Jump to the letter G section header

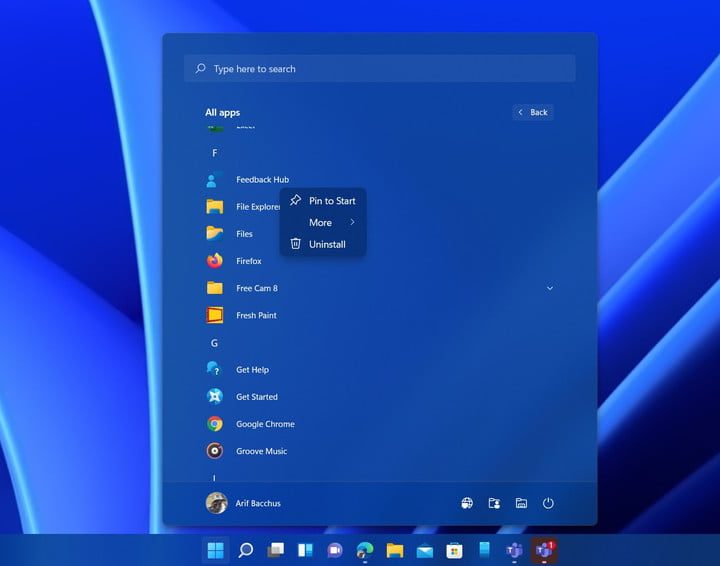click(214, 343)
